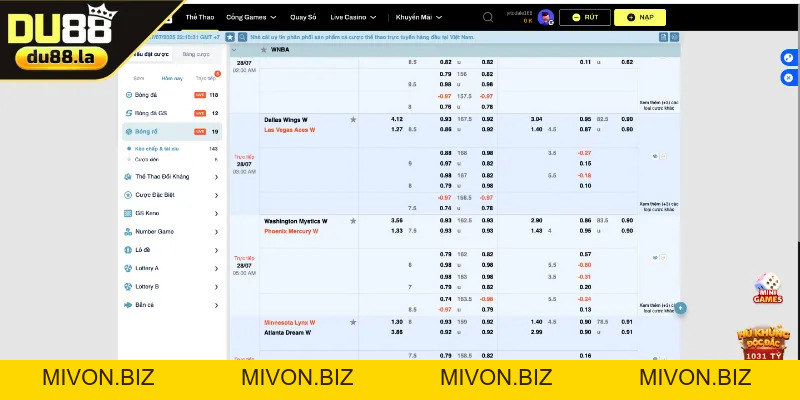Switch to Bảng cược tab
The image size is (800, 400).
[x=196, y=54]
